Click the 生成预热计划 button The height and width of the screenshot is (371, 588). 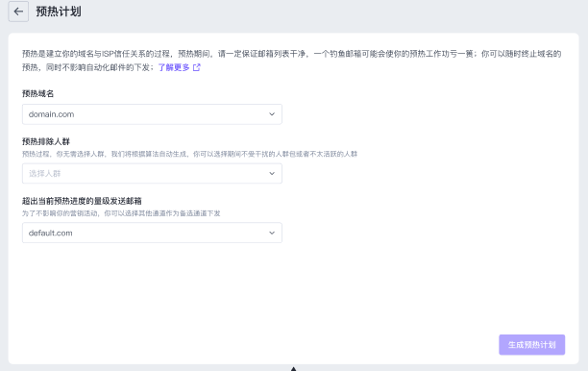click(x=531, y=345)
